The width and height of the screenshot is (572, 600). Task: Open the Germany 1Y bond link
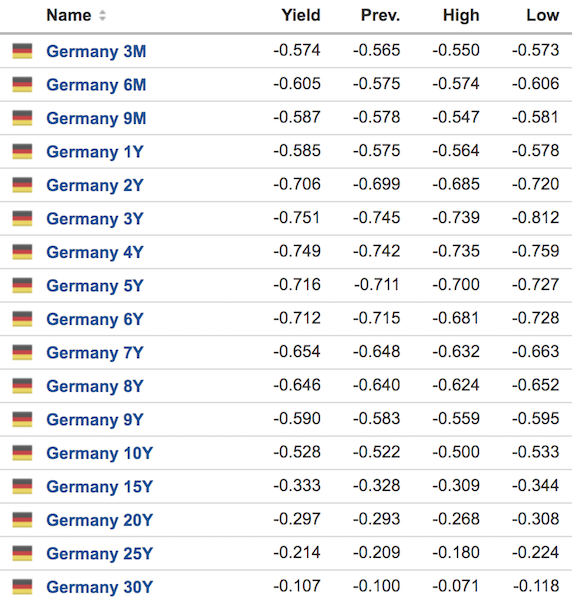pyautogui.click(x=95, y=152)
